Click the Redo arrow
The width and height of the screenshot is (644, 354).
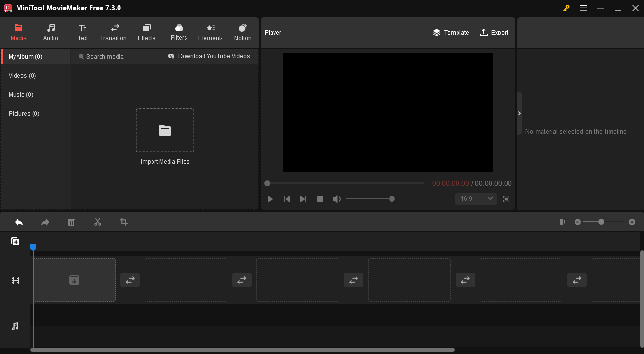click(45, 222)
